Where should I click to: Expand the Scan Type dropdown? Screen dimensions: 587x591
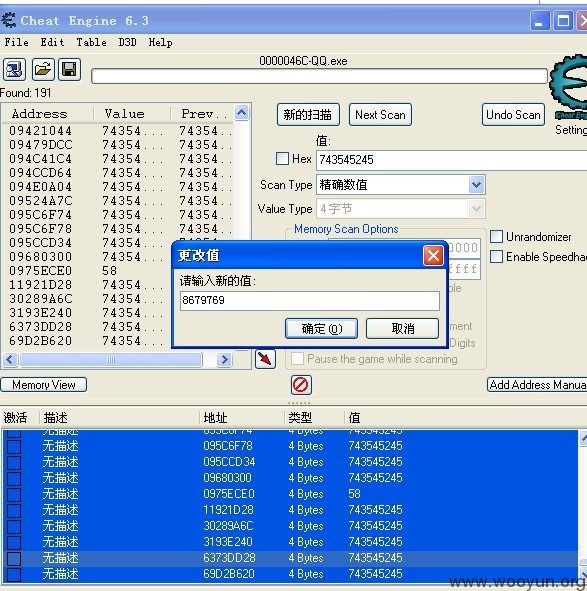[x=477, y=185]
